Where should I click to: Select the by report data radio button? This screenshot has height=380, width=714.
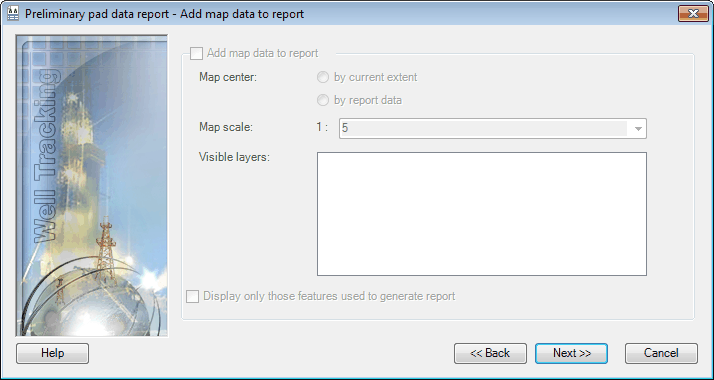[x=322, y=100]
